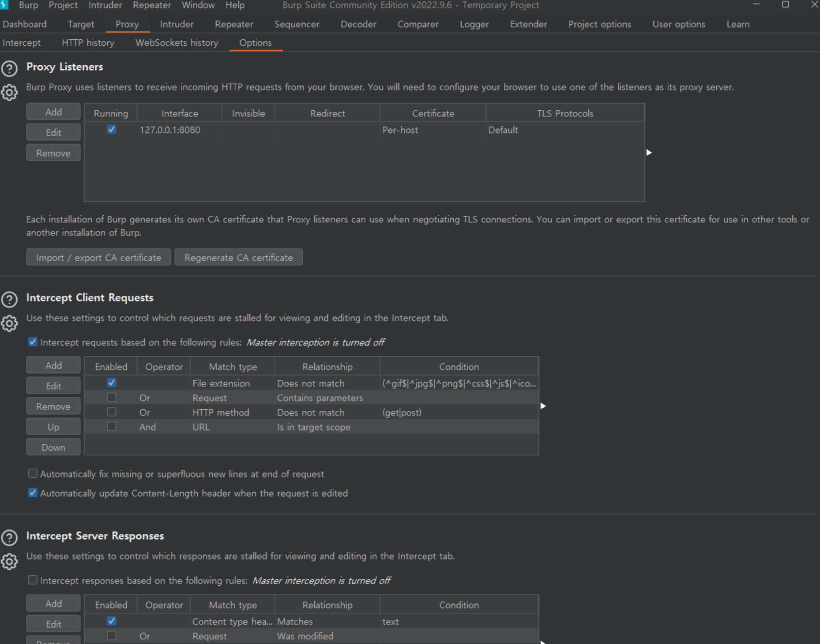Viewport: 820px width, 644px height.
Task: Go to WebSockets history sub-tab
Action: (177, 43)
